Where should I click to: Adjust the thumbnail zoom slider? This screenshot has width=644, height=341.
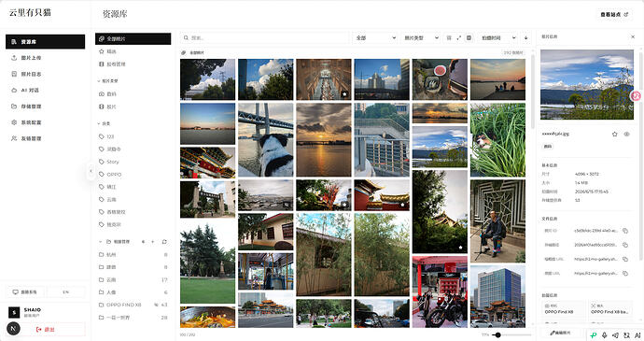(x=497, y=334)
